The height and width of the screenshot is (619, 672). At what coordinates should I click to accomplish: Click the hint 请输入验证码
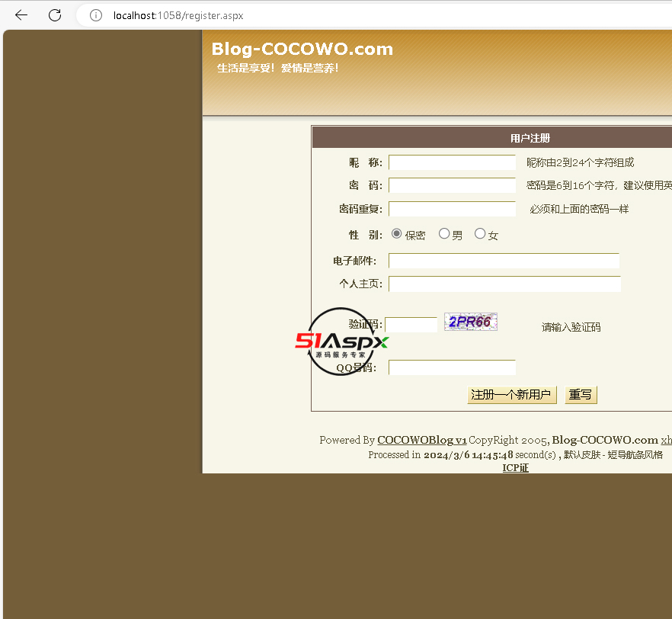[x=571, y=327]
